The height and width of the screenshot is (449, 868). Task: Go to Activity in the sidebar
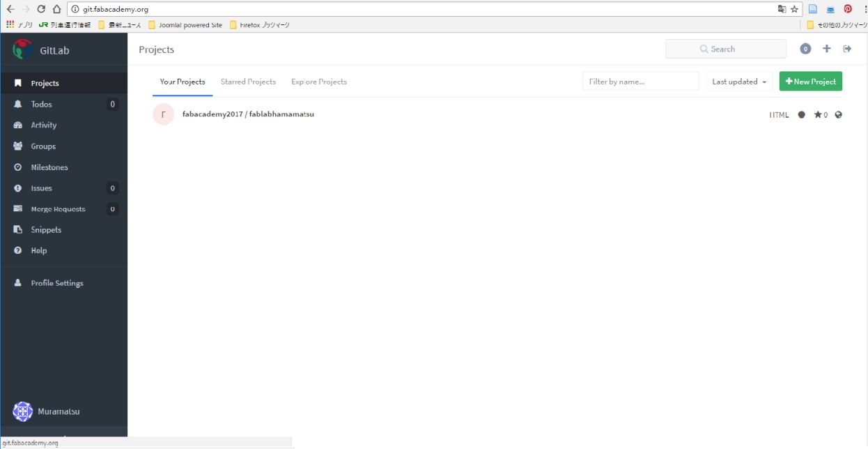[x=63, y=125]
